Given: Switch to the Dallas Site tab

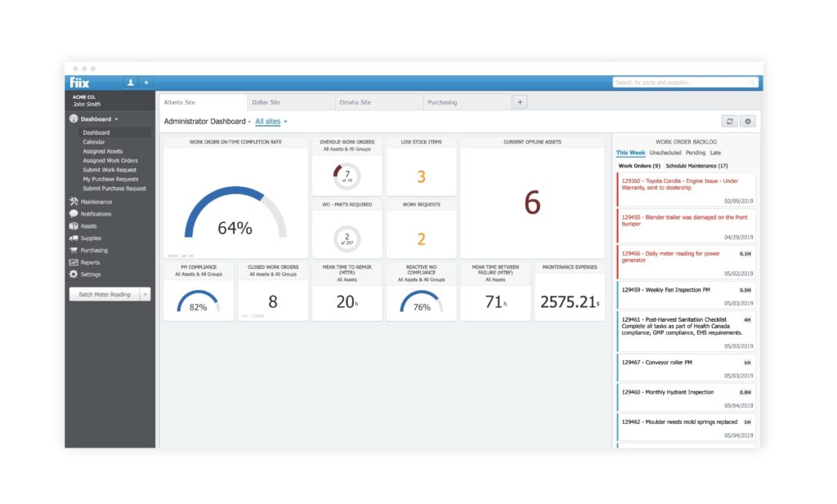Looking at the screenshot, I should [266, 102].
